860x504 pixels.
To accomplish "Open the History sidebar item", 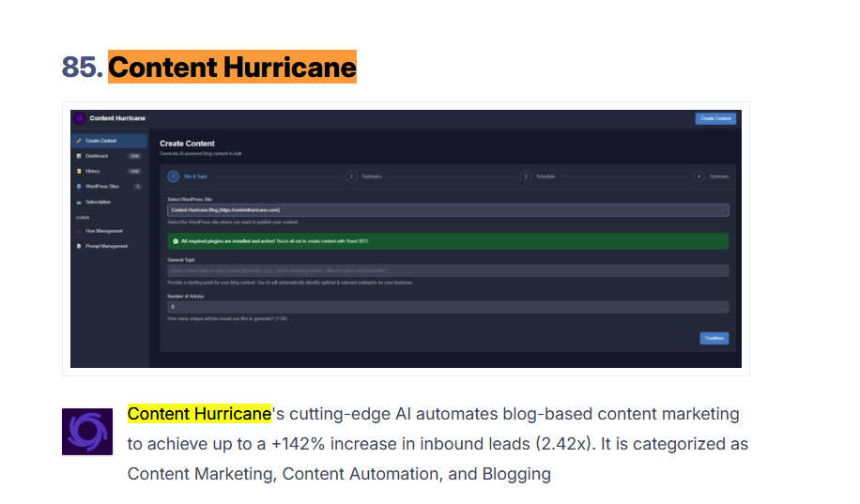I will click(109, 171).
